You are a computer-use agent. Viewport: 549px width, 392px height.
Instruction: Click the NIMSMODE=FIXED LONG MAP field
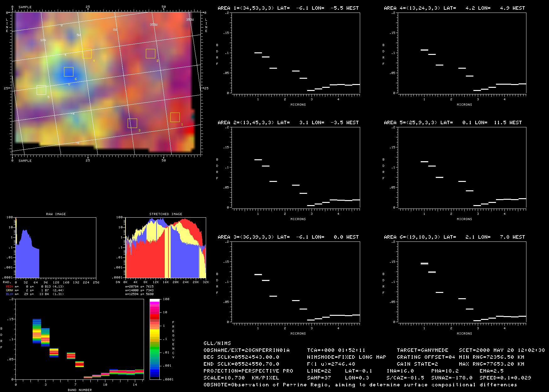[346, 357]
